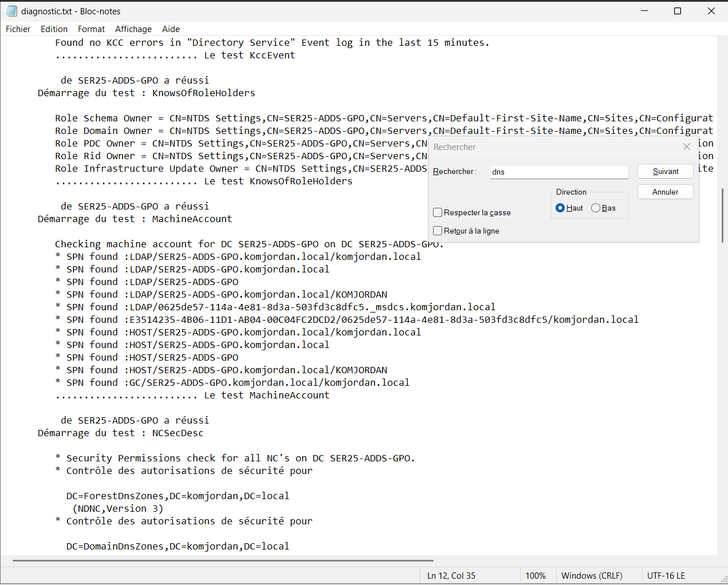Maximize the Bloc-notes window
This screenshot has width=728, height=585.
pyautogui.click(x=678, y=11)
